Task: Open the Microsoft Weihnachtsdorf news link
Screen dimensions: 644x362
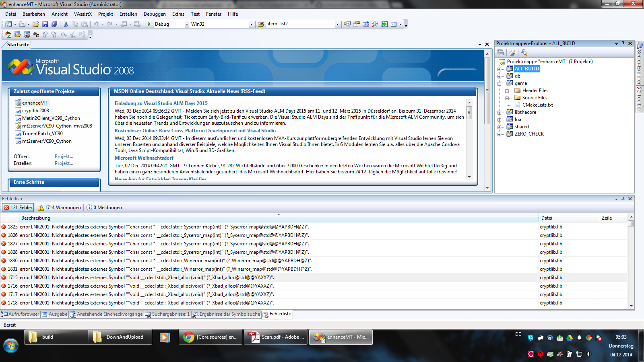Action: [144, 158]
